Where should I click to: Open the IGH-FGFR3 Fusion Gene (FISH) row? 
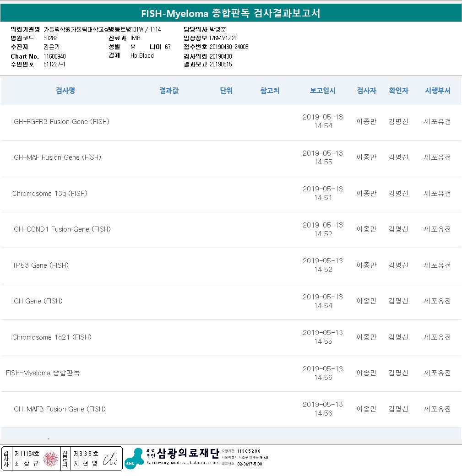tap(61, 122)
